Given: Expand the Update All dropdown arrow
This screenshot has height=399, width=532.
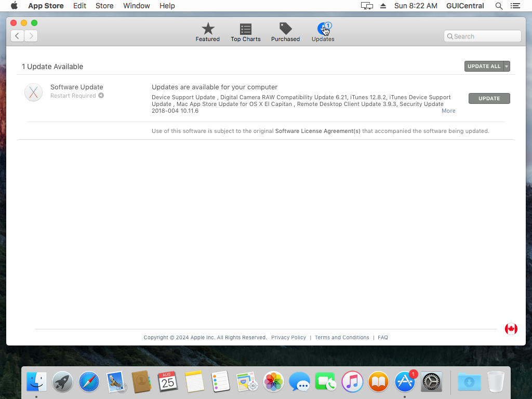Looking at the screenshot, I should [x=507, y=66].
